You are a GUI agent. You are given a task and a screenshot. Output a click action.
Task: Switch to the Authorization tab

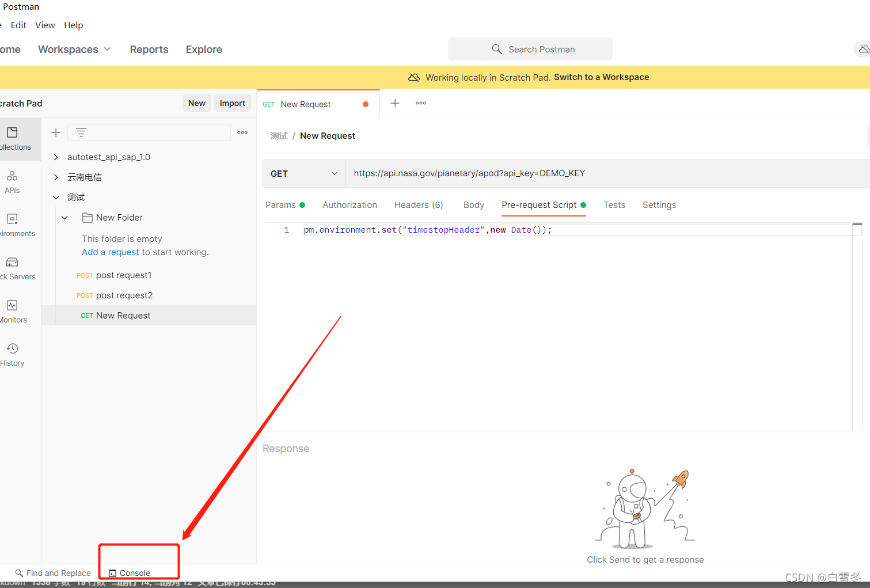click(x=350, y=205)
